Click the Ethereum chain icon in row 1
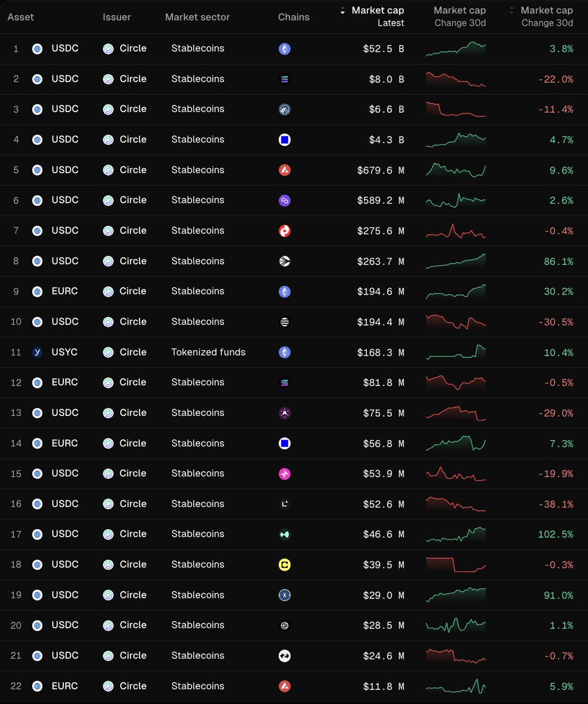Viewport: 588px width, 704px height. point(284,49)
